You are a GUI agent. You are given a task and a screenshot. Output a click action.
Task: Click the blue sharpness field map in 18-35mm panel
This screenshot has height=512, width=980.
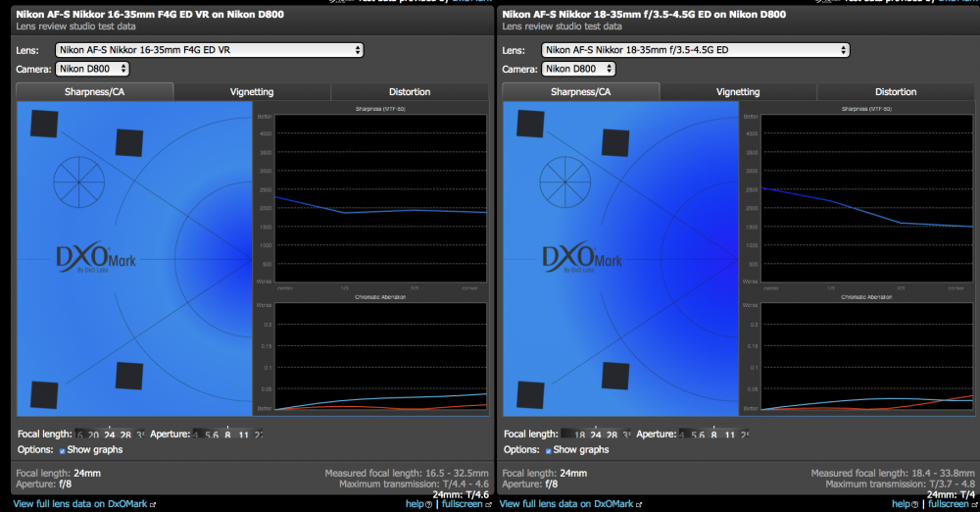(620, 259)
